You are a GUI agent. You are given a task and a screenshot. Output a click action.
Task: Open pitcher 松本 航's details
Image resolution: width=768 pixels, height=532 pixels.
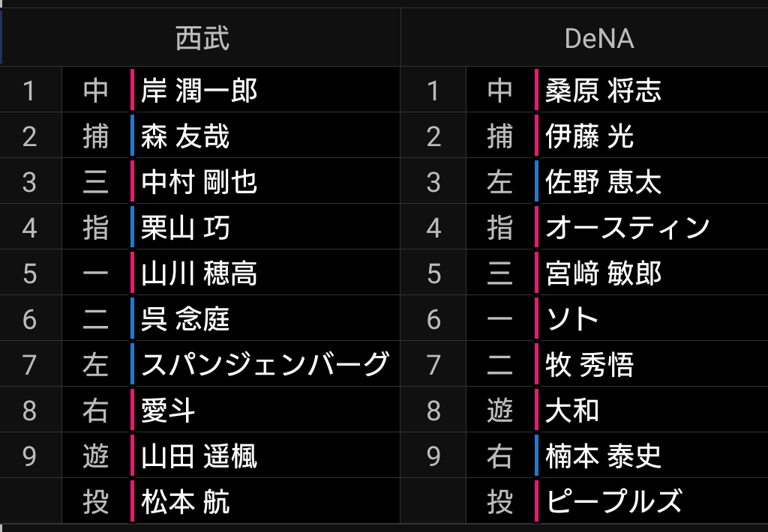(x=185, y=502)
